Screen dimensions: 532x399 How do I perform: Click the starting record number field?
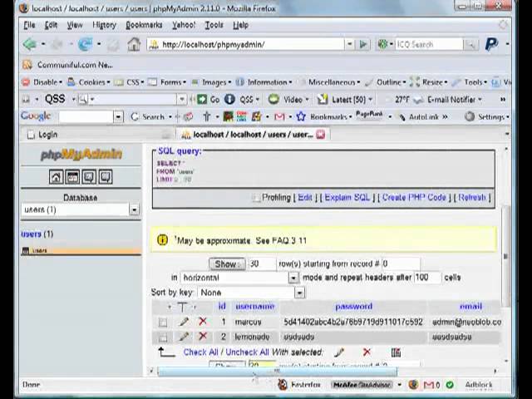point(401,264)
